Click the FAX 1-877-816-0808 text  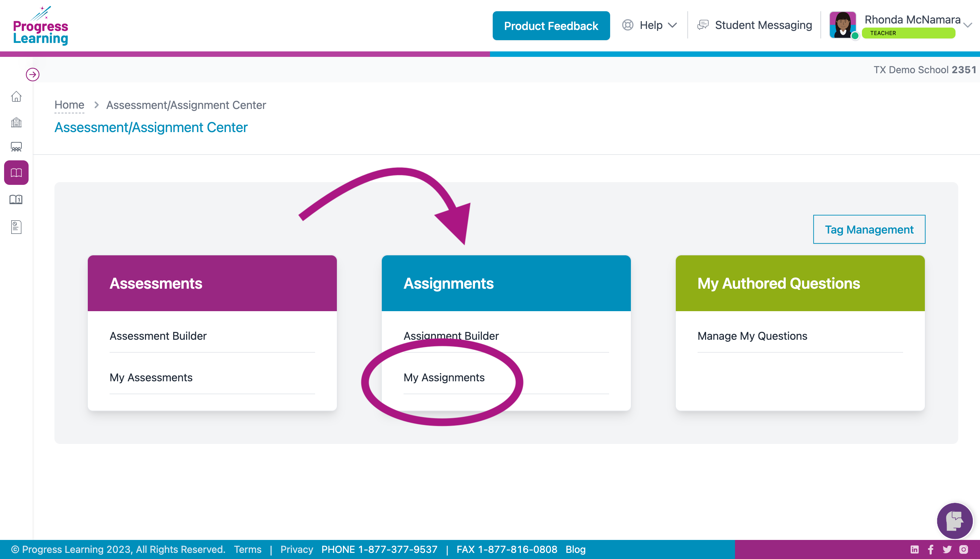[x=507, y=549]
